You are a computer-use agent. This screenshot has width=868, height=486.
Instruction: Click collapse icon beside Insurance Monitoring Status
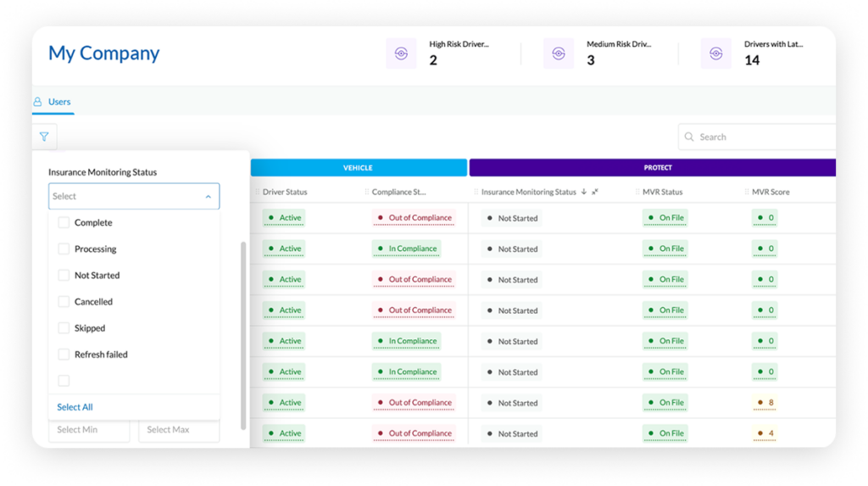[x=595, y=193]
